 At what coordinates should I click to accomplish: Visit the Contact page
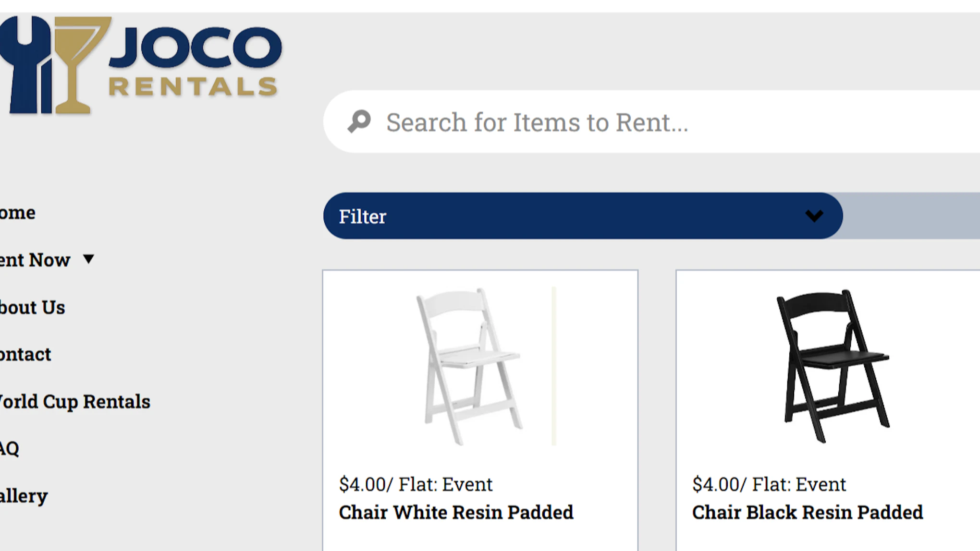coord(25,354)
